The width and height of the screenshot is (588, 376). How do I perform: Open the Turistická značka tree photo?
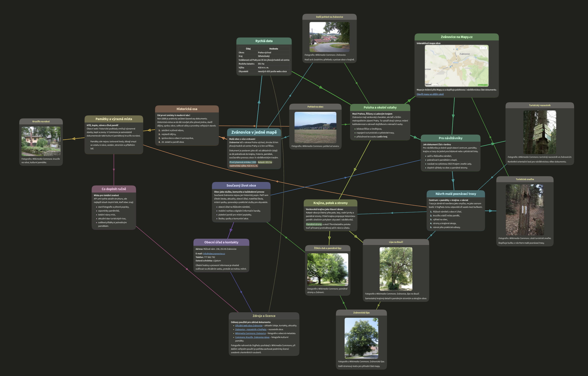coord(525,210)
